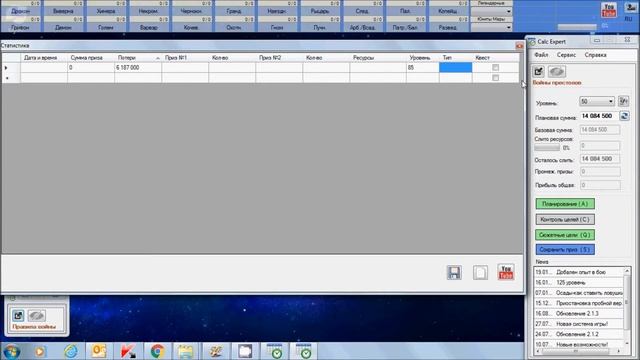The width and height of the screenshot is (640, 360).
Task: Click refresh icon beside Плановая сумма
Action: point(624,116)
